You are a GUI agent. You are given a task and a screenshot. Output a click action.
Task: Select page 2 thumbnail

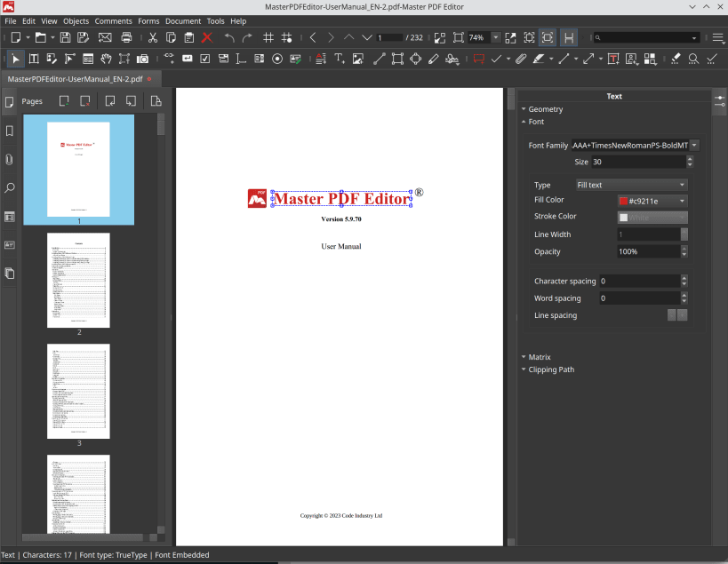click(x=78, y=280)
